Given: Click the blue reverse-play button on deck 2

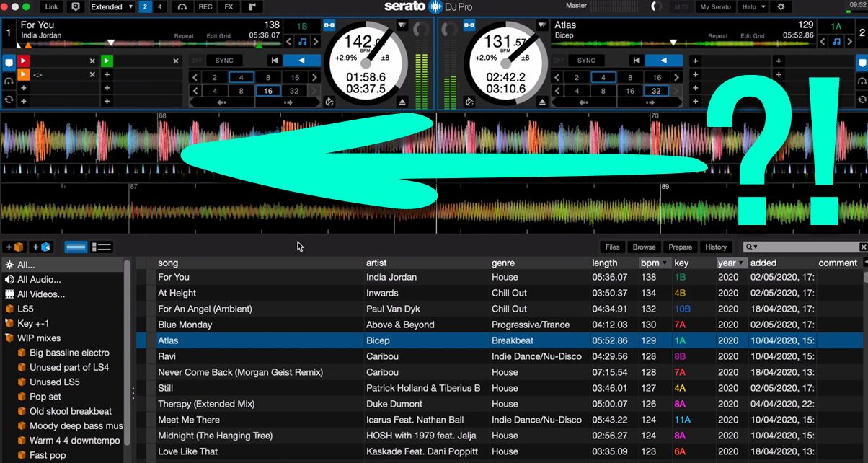Looking at the screenshot, I should (x=663, y=61).
